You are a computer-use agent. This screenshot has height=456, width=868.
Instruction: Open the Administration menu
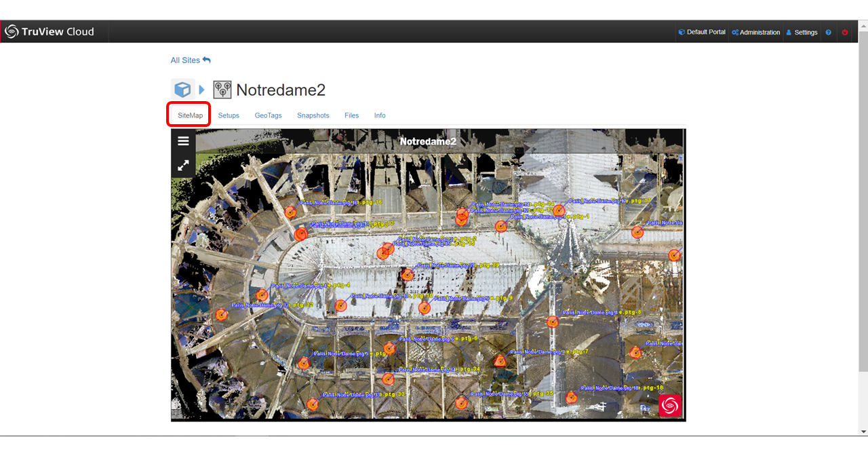(755, 33)
